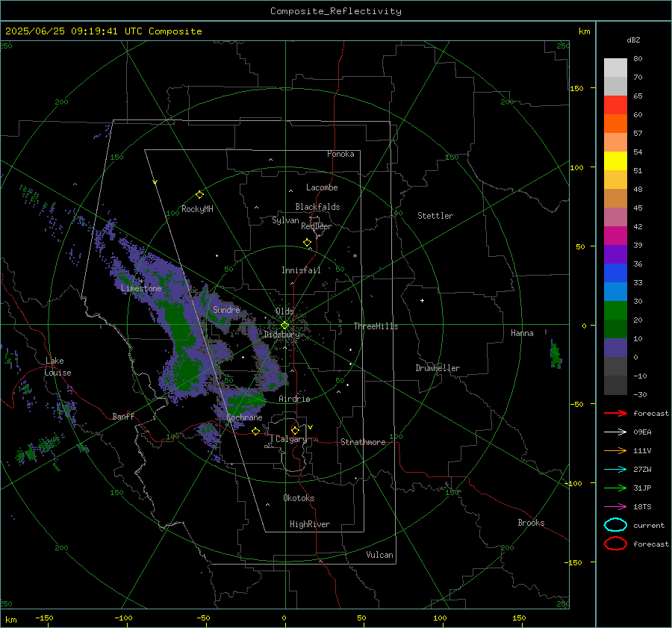
Task: Click the yellow diamond marker above Calgary label
Action: tap(295, 430)
